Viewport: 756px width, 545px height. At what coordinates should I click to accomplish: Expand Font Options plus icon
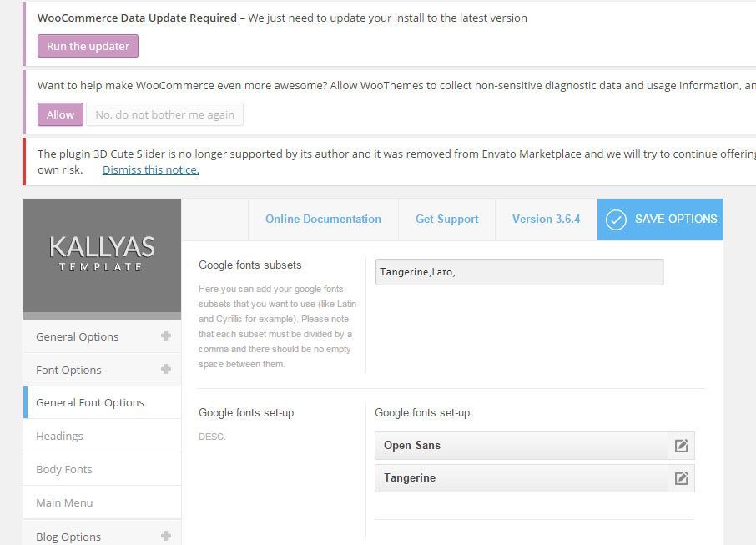166,369
